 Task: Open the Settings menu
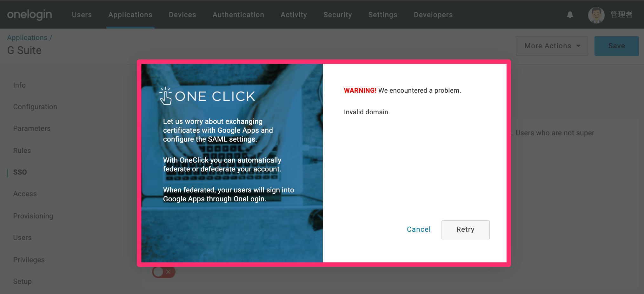pyautogui.click(x=383, y=15)
